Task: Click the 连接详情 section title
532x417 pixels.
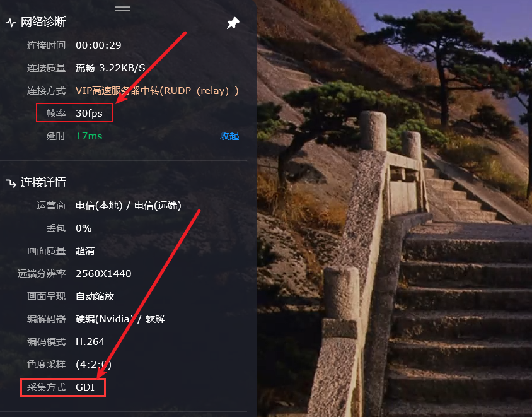Action: [43, 182]
